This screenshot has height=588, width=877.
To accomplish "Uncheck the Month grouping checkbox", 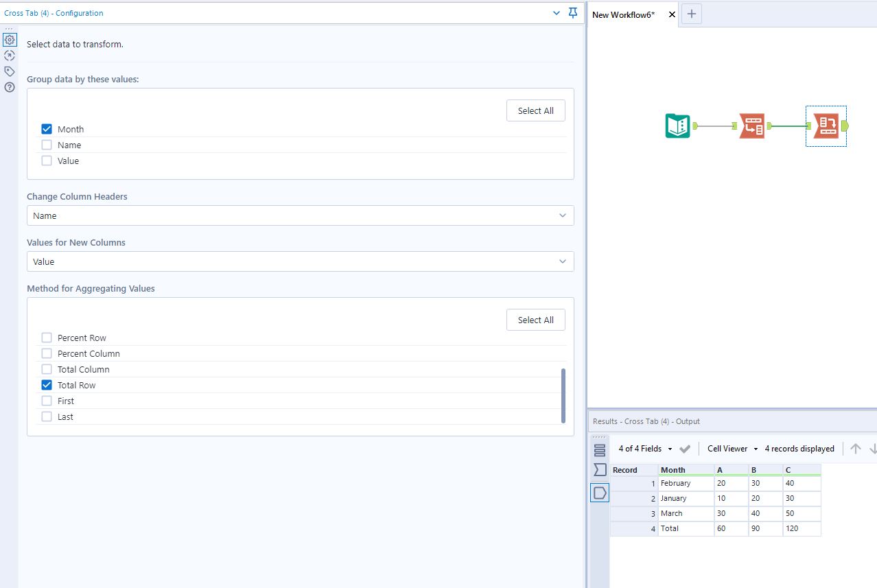I will tap(47, 128).
